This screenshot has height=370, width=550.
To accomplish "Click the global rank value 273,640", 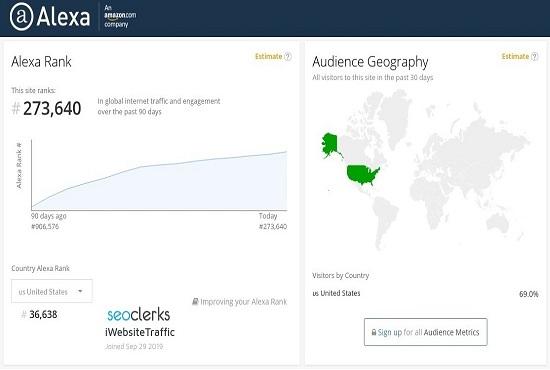I will (x=52, y=108).
